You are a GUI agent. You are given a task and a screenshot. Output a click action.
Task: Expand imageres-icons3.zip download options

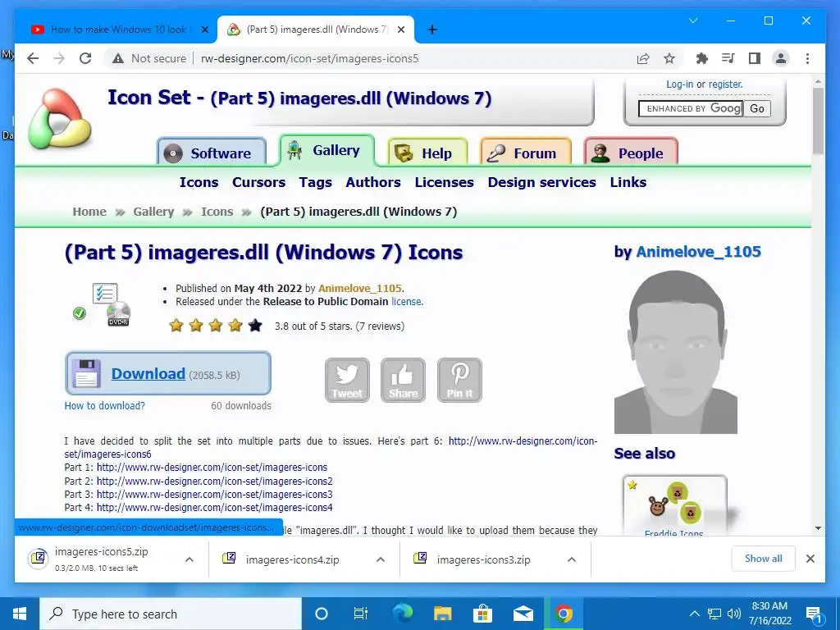pyautogui.click(x=572, y=559)
